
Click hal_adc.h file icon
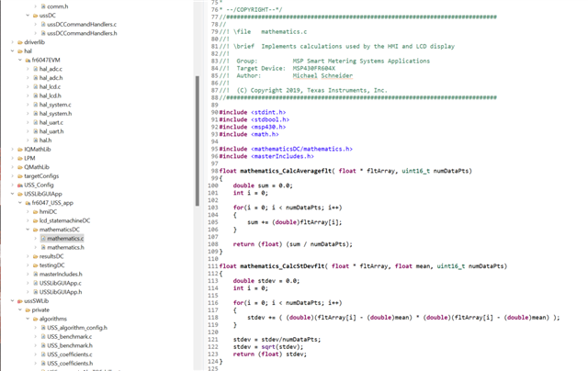[x=36, y=78]
